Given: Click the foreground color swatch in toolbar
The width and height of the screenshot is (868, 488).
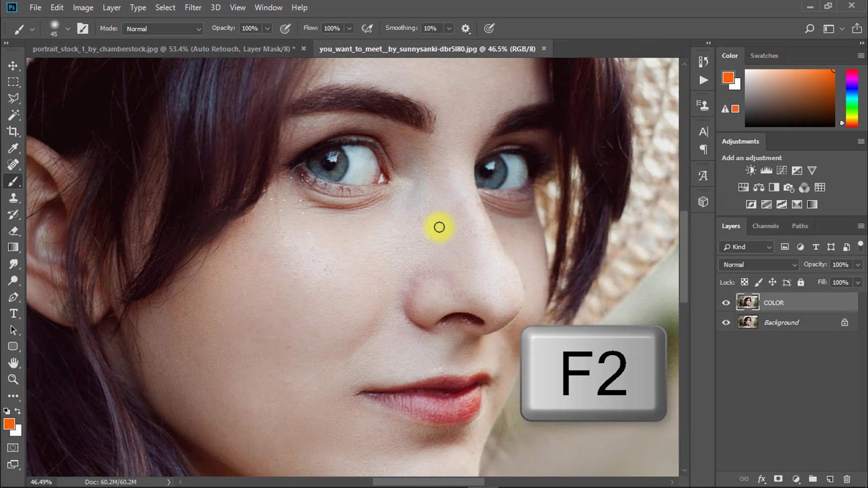Looking at the screenshot, I should pos(9,424).
